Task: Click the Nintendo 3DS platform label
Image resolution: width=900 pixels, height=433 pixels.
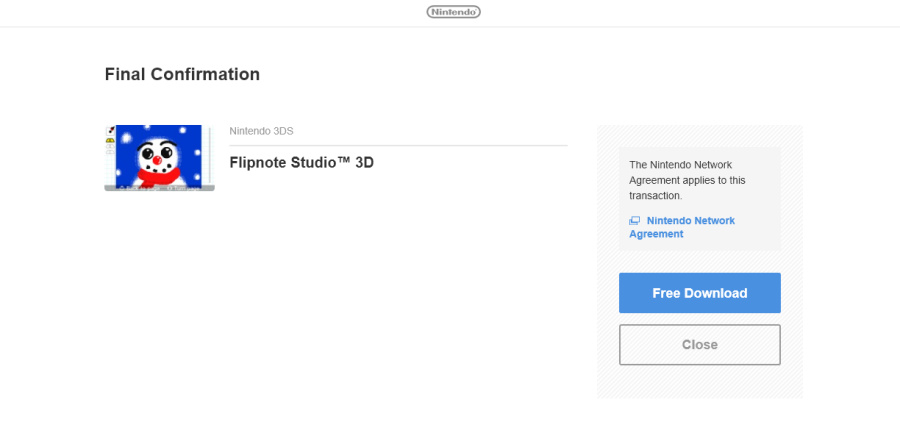Action: pyautogui.click(x=261, y=131)
